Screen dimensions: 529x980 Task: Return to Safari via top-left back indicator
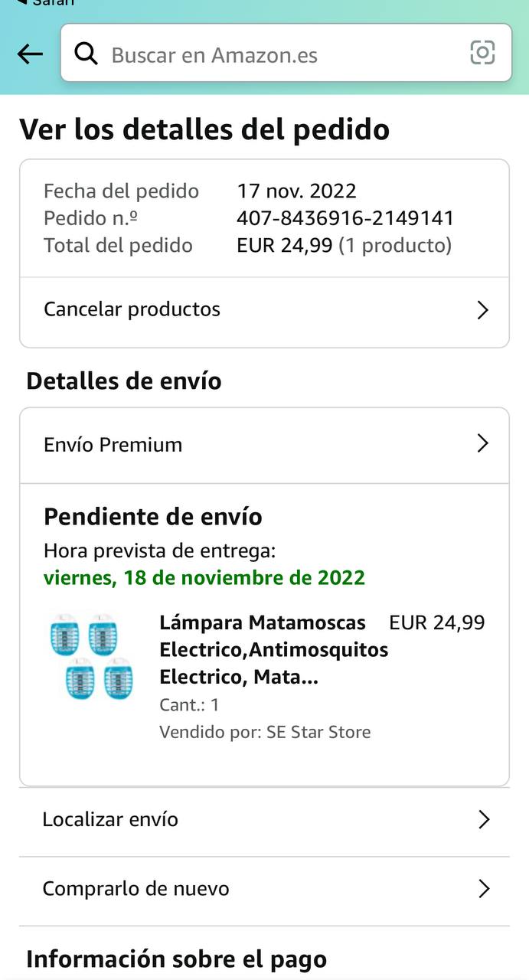point(46,3)
